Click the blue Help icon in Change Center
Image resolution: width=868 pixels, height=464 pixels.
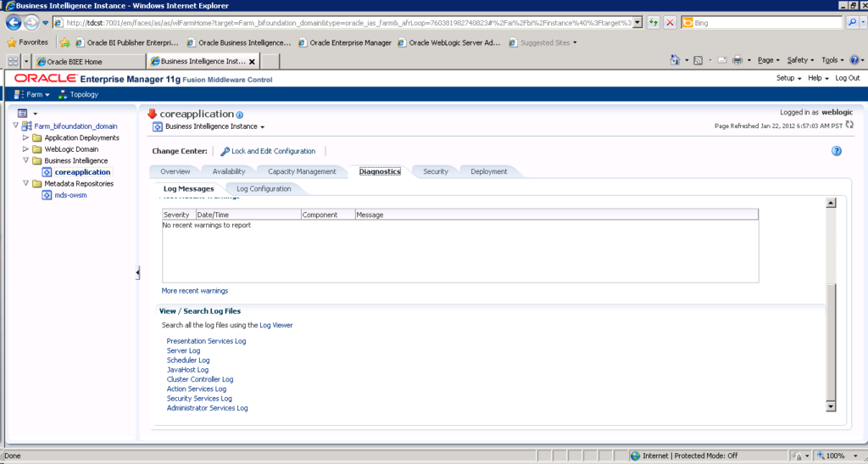click(837, 151)
